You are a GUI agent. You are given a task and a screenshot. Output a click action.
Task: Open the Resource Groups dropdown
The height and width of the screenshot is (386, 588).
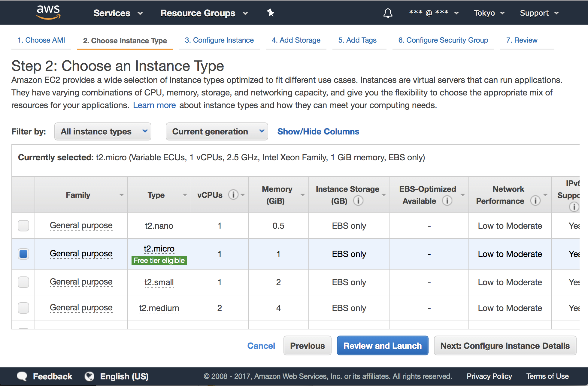[x=204, y=13]
